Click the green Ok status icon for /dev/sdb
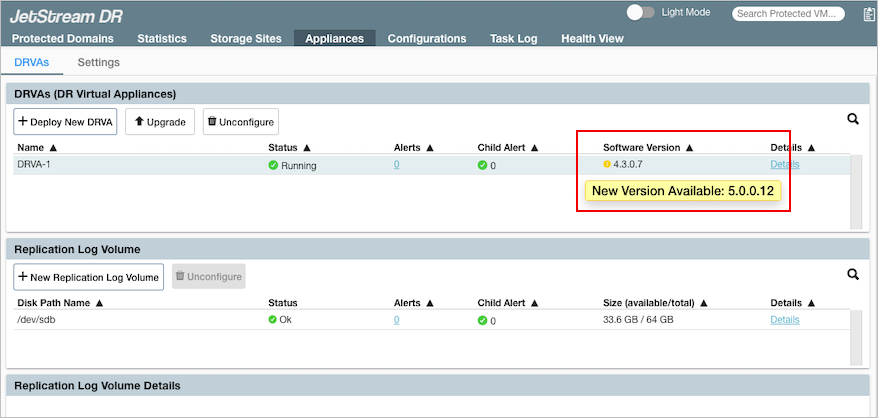Screen dimensions: 878x418 tap(273, 320)
